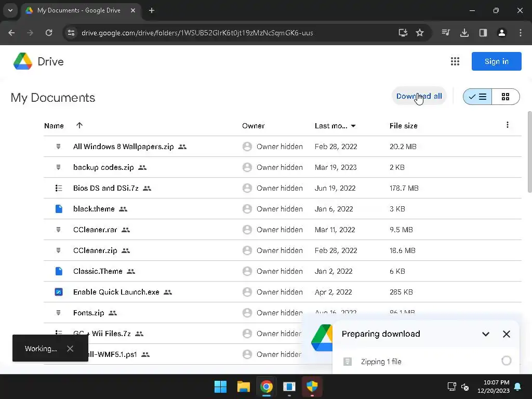Click the zipping file document icon

click(x=347, y=362)
